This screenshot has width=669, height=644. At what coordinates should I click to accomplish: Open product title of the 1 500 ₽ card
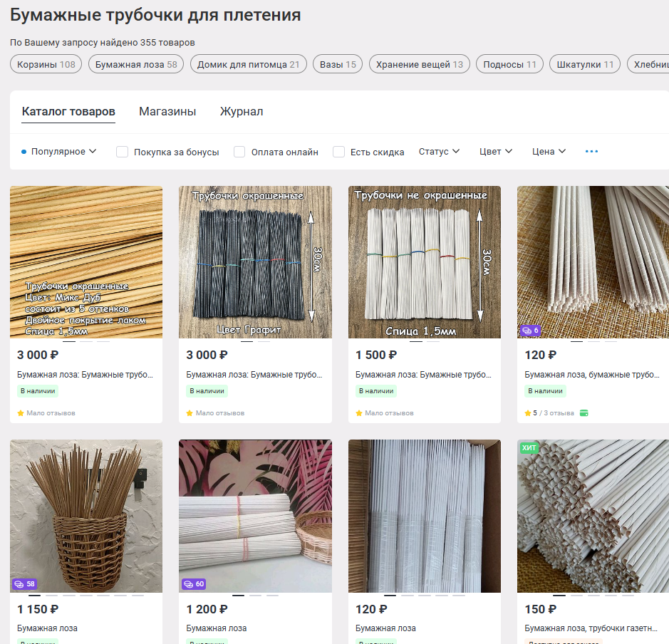coord(423,375)
